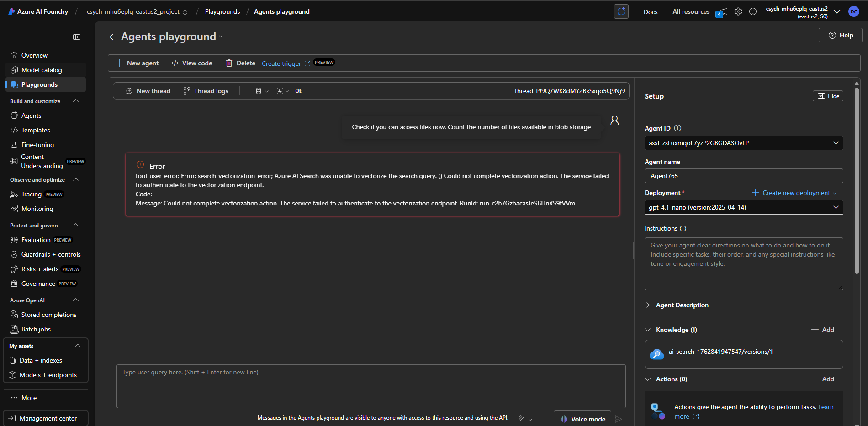
Task: Click the New agent plus button
Action: pos(138,63)
